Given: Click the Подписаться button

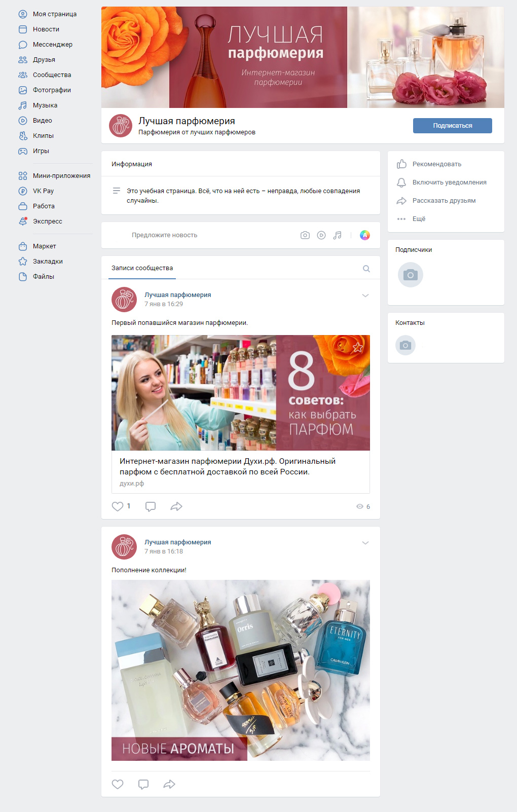Looking at the screenshot, I should (x=453, y=126).
